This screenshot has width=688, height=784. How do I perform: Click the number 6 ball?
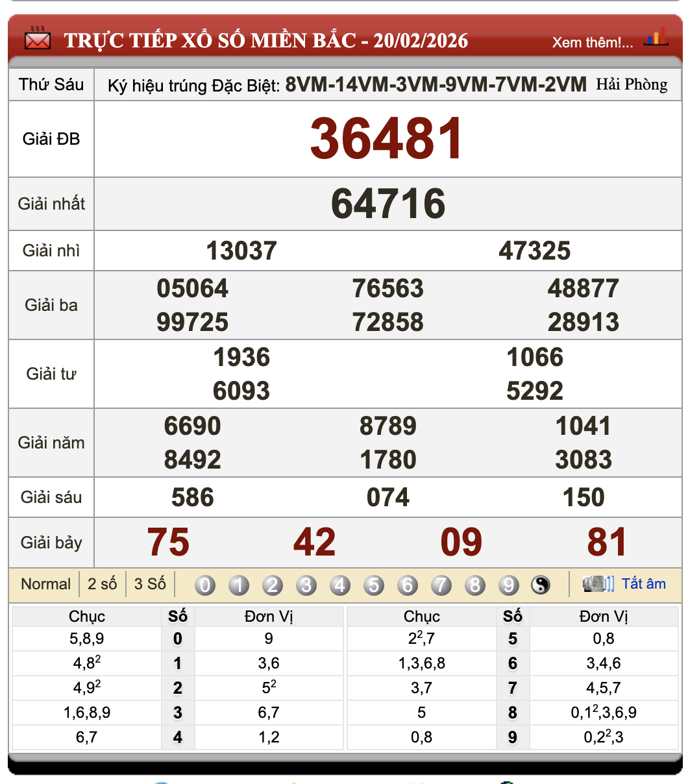click(407, 585)
